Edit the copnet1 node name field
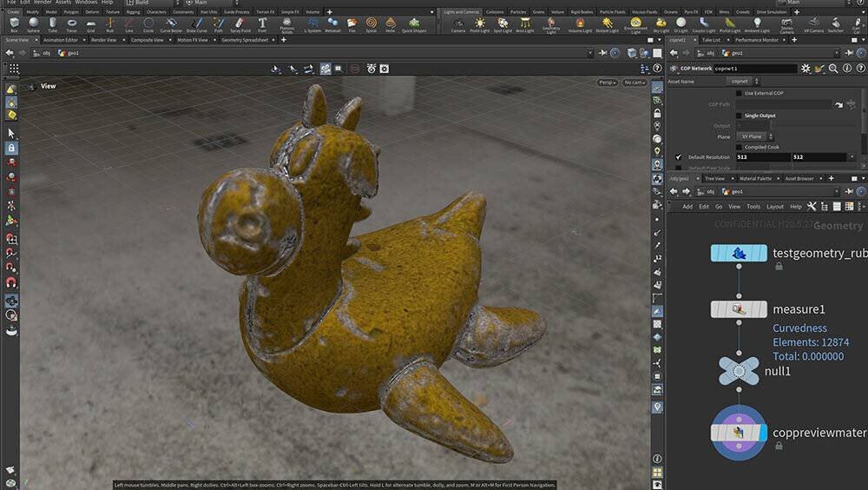This screenshot has width=868, height=490. 754,68
